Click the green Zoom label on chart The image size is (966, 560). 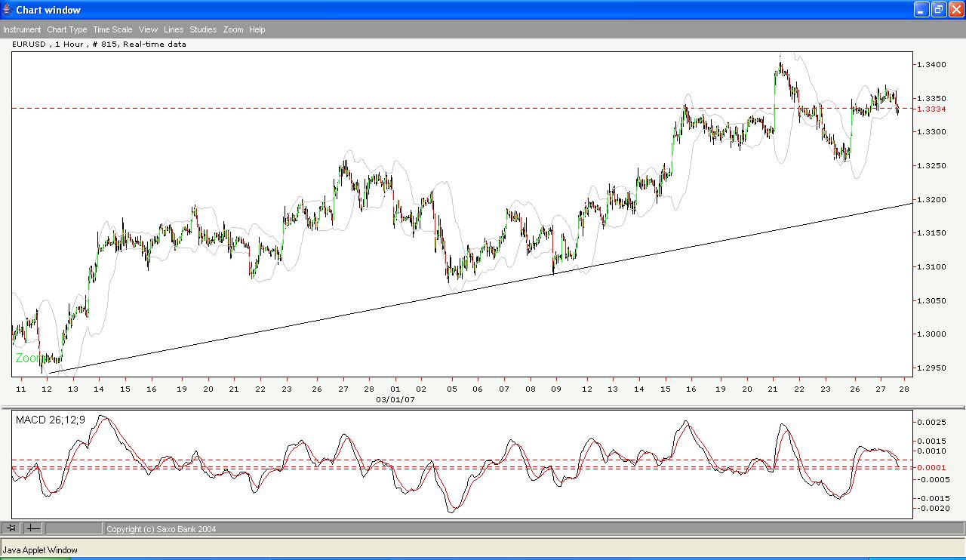29,358
